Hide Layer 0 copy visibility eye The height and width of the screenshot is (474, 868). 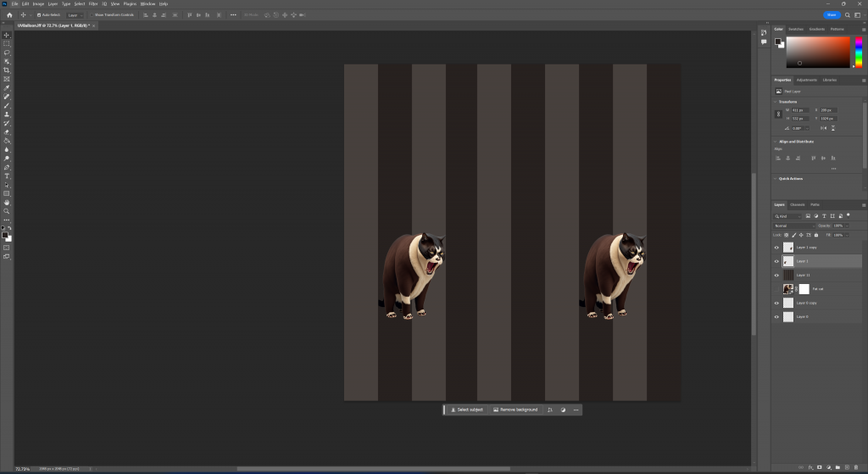pyautogui.click(x=776, y=303)
